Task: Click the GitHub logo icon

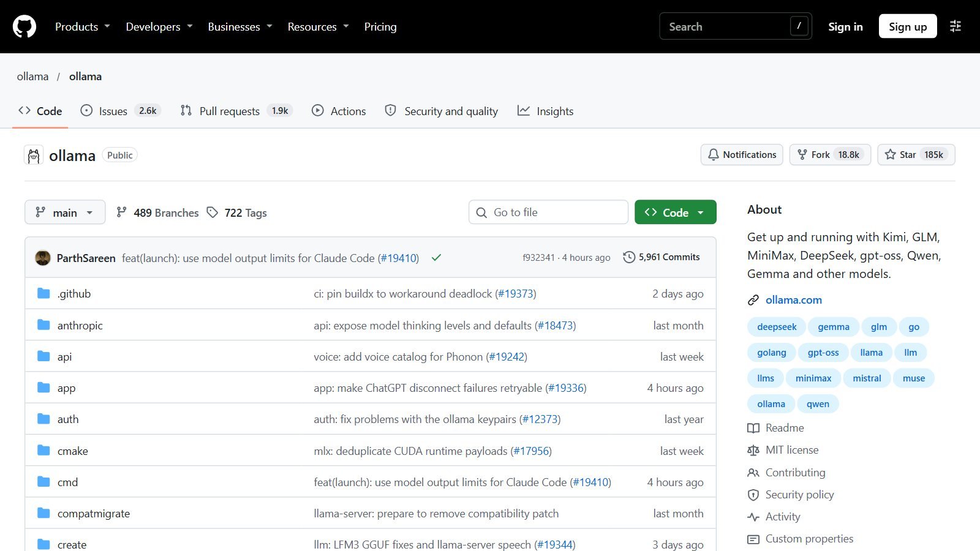Action: point(24,26)
